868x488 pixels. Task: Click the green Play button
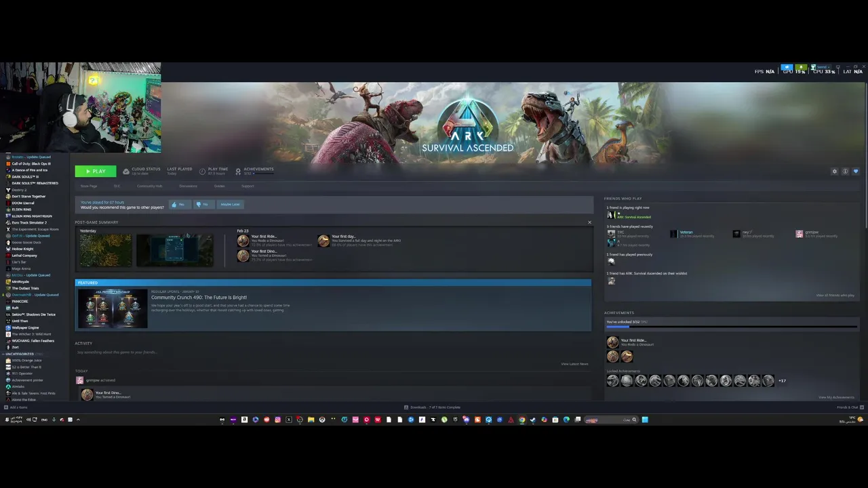[96, 171]
